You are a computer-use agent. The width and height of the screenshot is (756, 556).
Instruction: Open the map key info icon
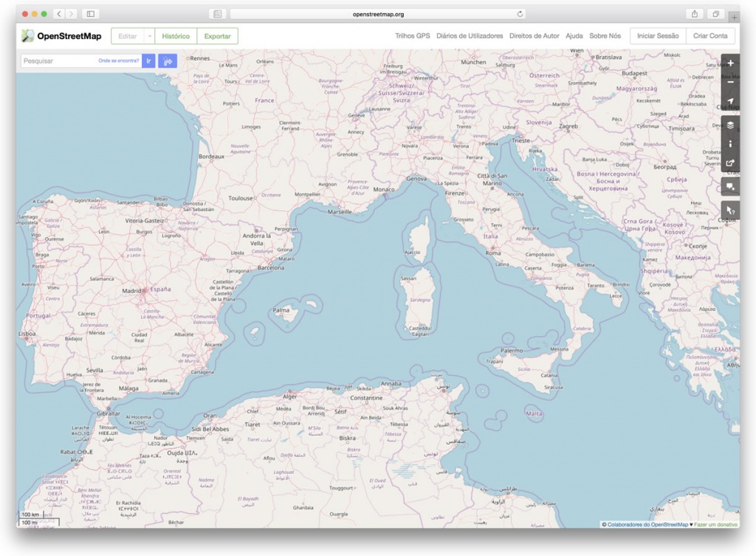(x=730, y=144)
